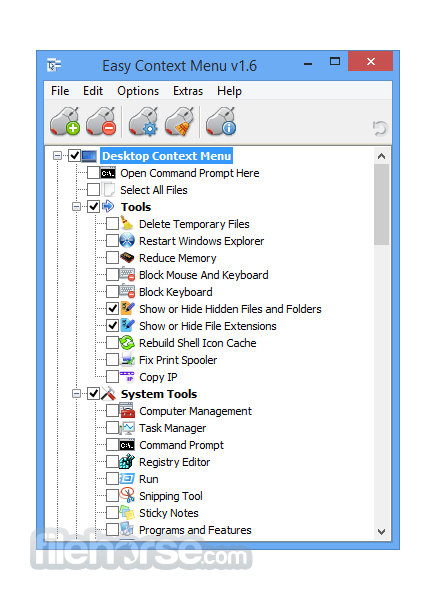This screenshot has height=600, width=437.
Task: Click the Copy IP icon
Action: click(127, 377)
